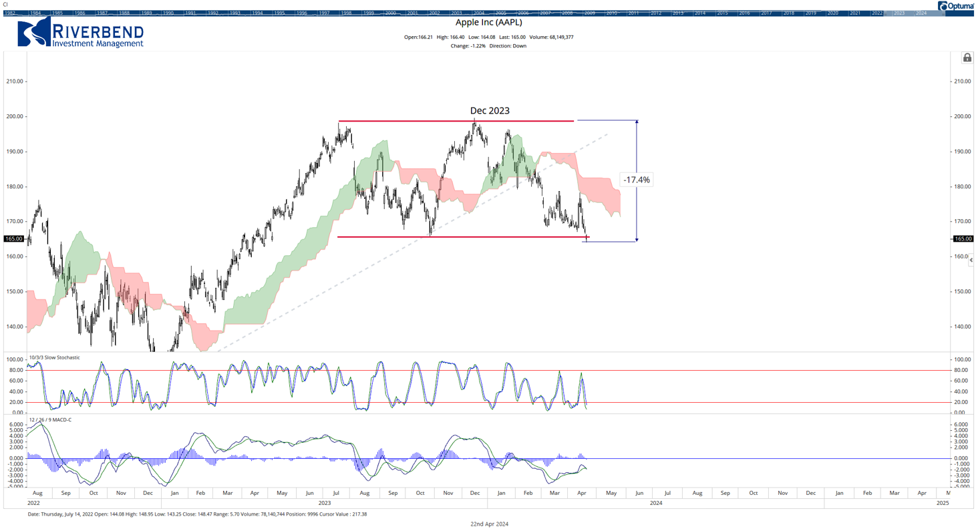Select 2024 in the top year strip
980x529 pixels.
point(921,13)
